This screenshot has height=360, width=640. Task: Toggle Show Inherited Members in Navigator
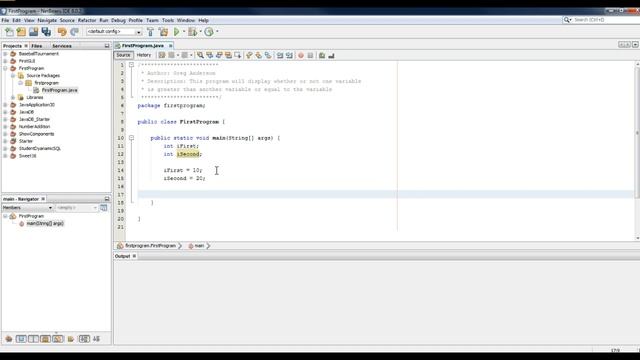pos(9,339)
